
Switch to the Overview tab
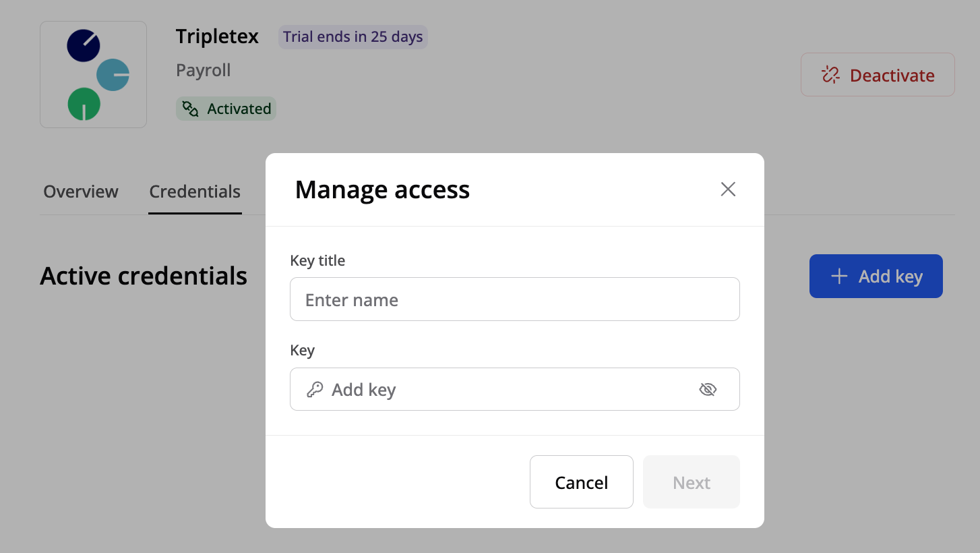[81, 192]
